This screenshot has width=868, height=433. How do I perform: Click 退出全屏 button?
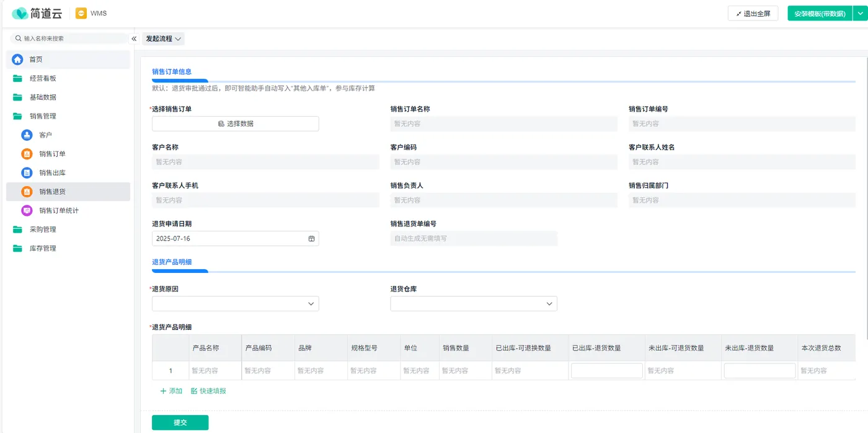[753, 14]
